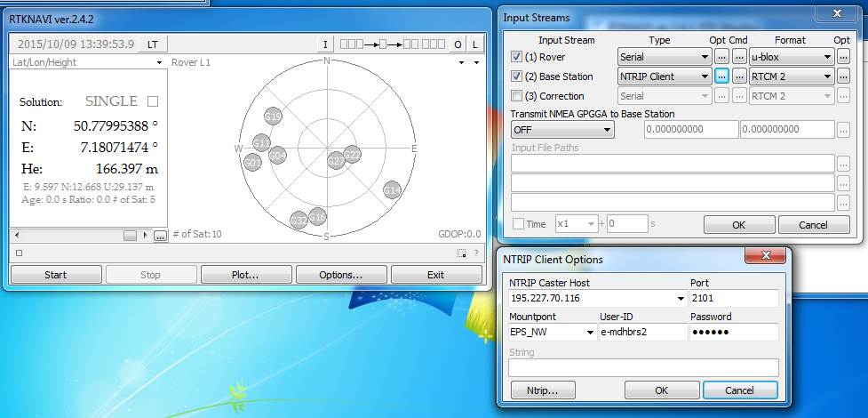Enable the (3) Correction input stream
868x418 pixels.
(x=517, y=96)
